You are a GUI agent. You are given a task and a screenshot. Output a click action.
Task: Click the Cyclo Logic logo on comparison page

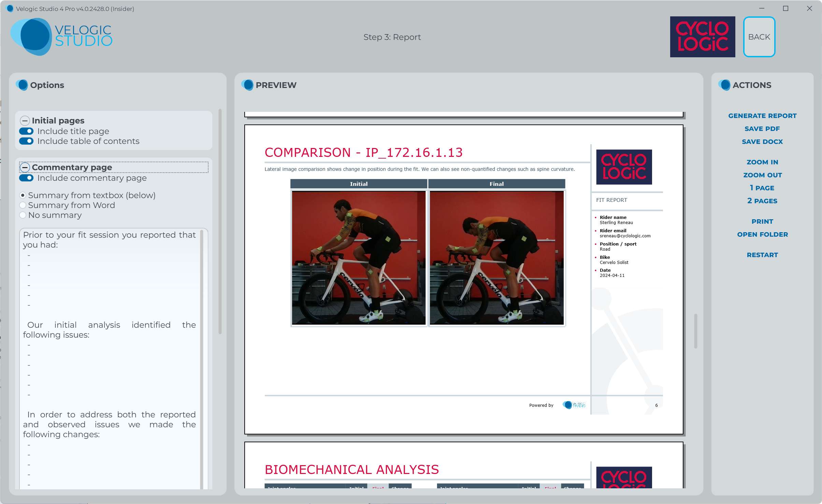click(624, 167)
